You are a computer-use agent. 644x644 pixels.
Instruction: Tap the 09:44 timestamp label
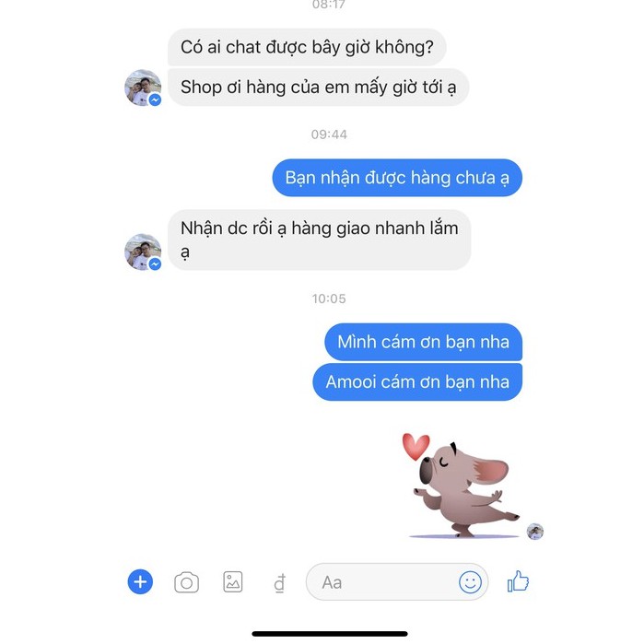[329, 135]
